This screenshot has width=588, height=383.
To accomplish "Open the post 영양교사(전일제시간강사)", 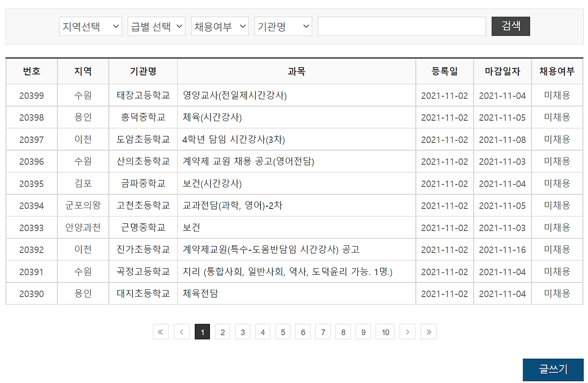I will [x=235, y=96].
